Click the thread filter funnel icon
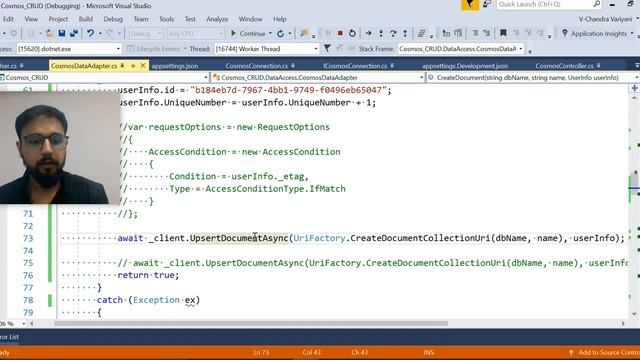 click(327, 49)
